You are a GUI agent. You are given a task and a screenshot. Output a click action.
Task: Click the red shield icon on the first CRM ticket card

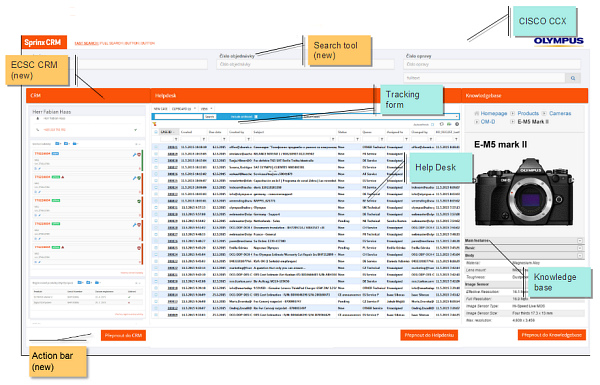[139, 155]
